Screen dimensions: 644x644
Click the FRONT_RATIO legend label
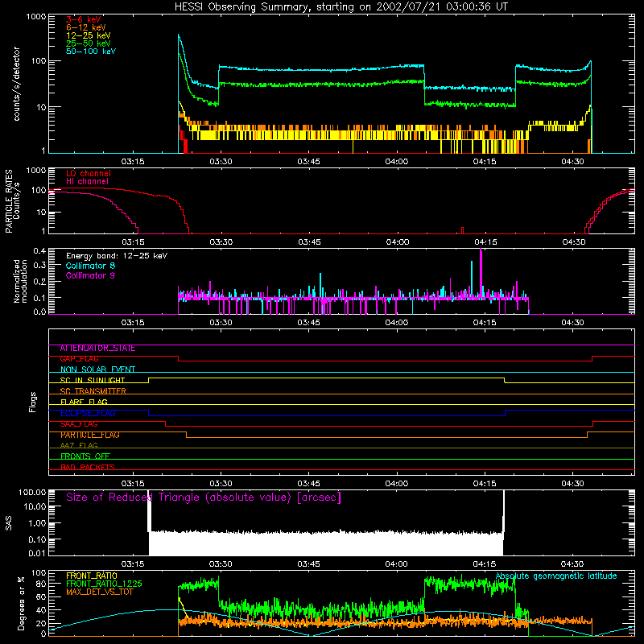92,576
